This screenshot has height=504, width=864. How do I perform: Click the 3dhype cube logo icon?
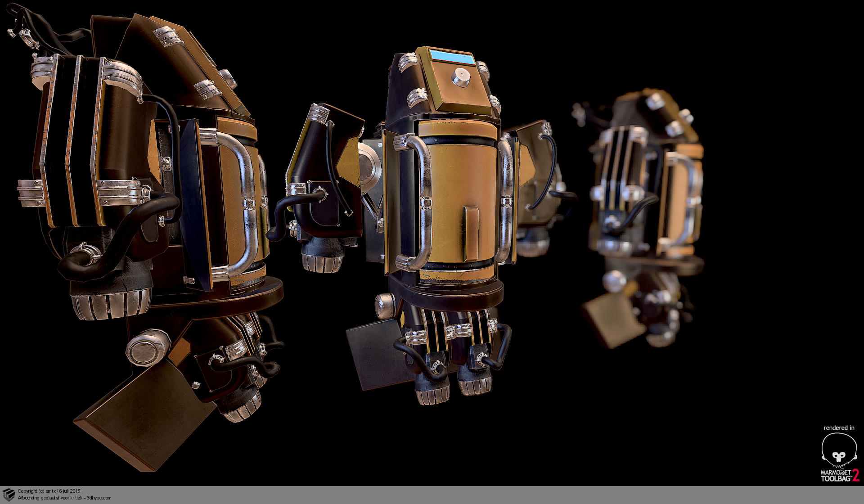click(x=9, y=495)
